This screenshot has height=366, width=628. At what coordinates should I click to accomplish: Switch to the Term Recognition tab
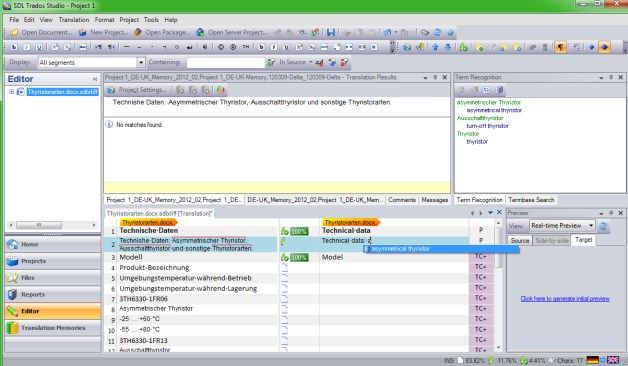(479, 200)
